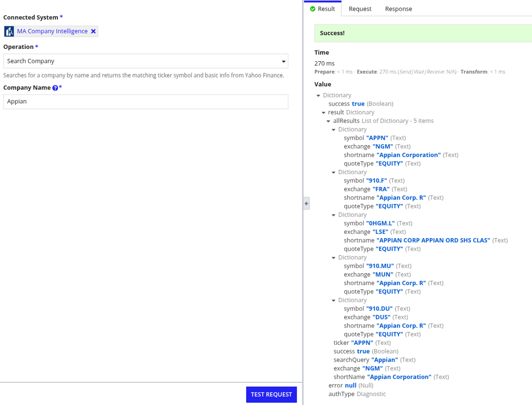Viewport: 532px width, 405px height.
Task: Click the symbol "910.DU" value
Action: point(379,309)
